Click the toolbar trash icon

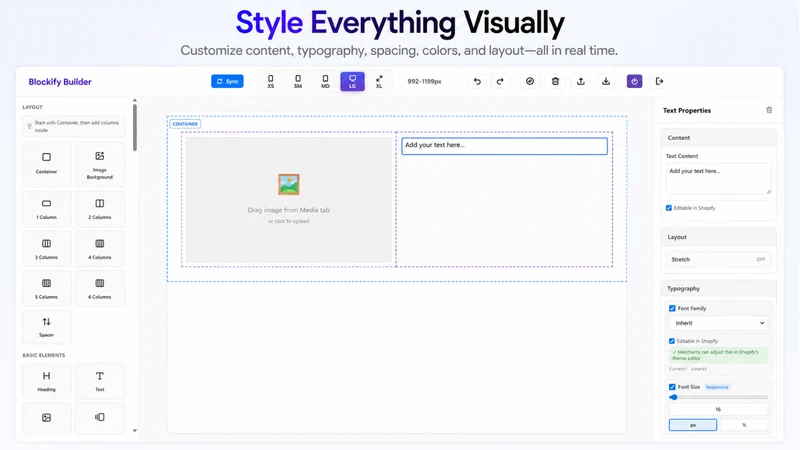[x=555, y=81]
